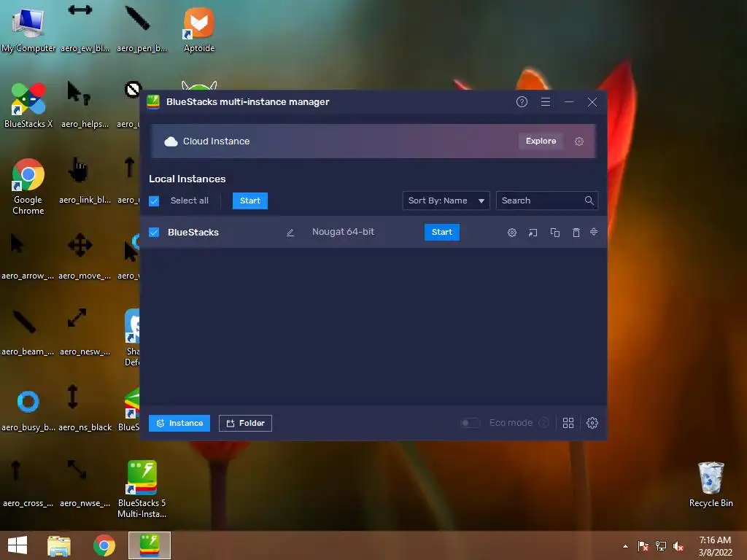Create new Instance button
The width and height of the screenshot is (747, 560).
179,424
